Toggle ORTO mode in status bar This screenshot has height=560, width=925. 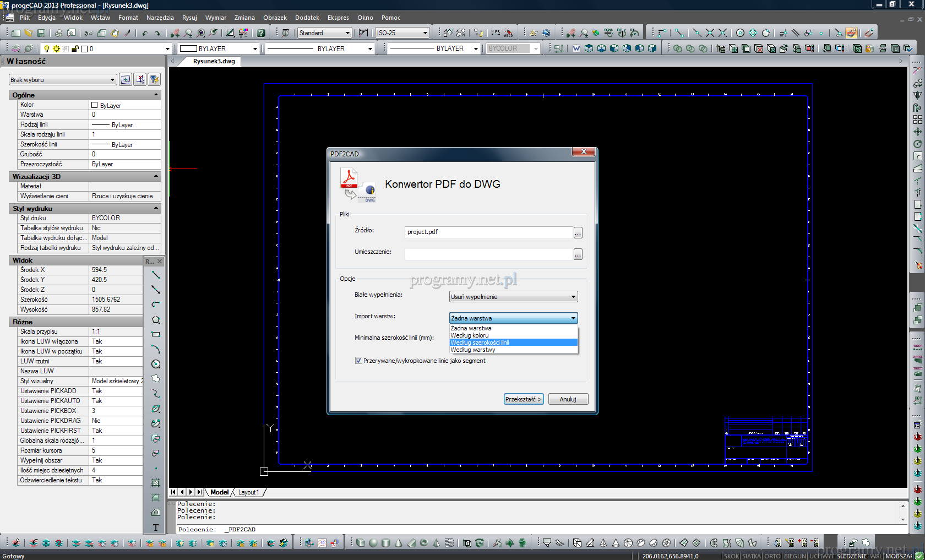click(x=772, y=556)
